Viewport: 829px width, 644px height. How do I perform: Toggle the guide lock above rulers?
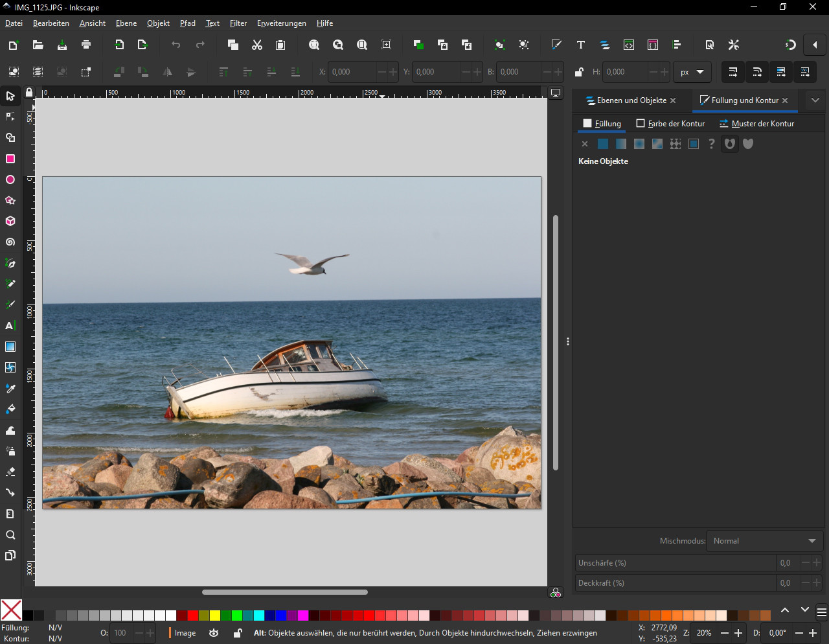28,93
